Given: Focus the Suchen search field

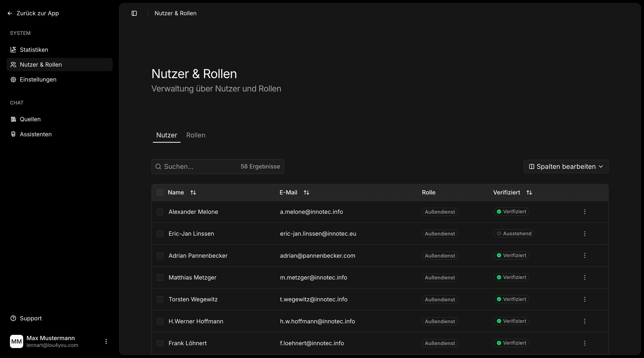Looking at the screenshot, I should click(x=217, y=167).
